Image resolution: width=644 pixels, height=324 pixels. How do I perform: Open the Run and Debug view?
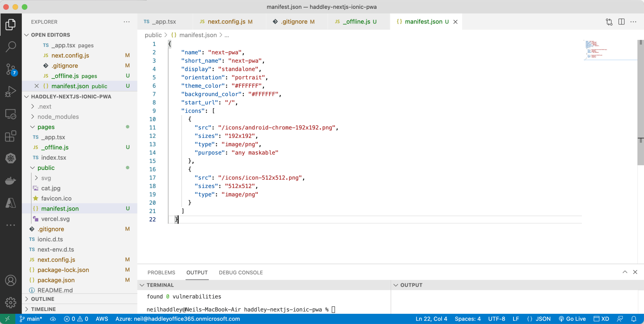click(x=11, y=92)
